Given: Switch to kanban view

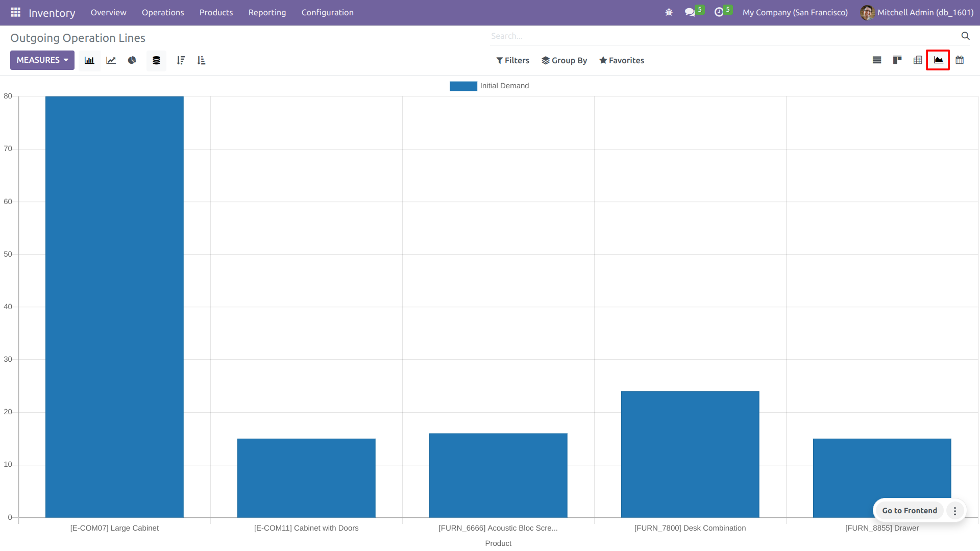Looking at the screenshot, I should point(897,60).
